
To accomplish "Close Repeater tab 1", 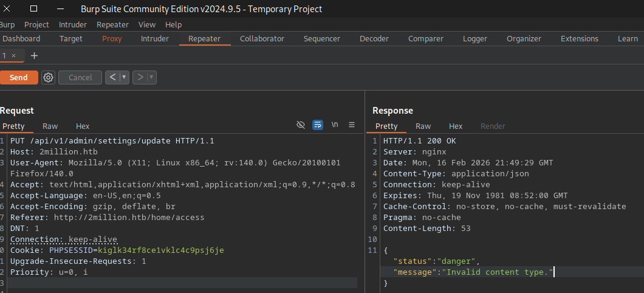I will coord(14,55).
